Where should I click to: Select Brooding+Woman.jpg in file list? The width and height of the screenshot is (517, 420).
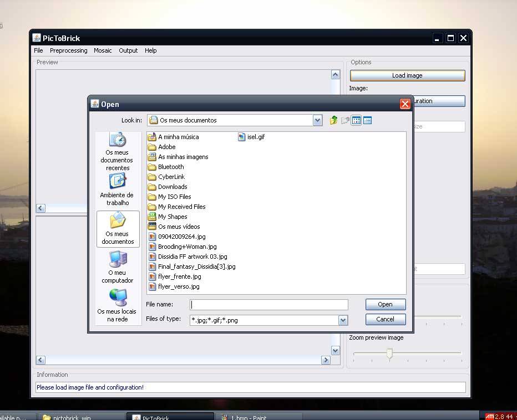pyautogui.click(x=187, y=247)
